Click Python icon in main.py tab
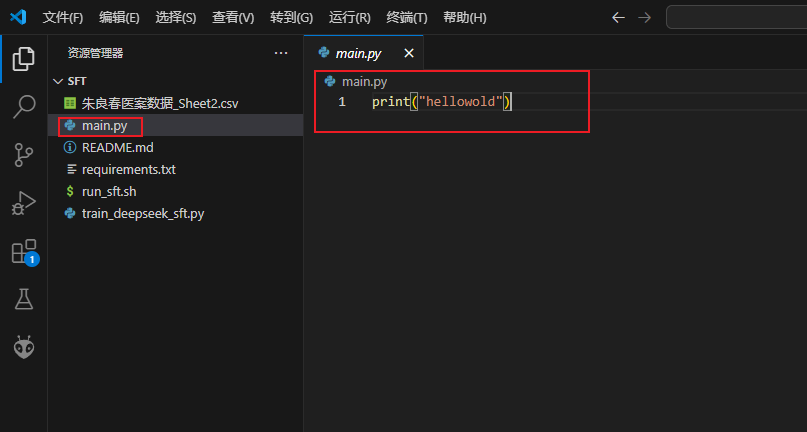The image size is (807, 432). tap(324, 52)
